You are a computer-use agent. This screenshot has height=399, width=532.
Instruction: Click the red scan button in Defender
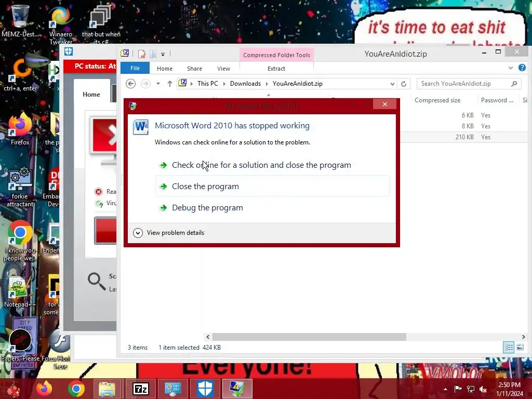pyautogui.click(x=105, y=230)
